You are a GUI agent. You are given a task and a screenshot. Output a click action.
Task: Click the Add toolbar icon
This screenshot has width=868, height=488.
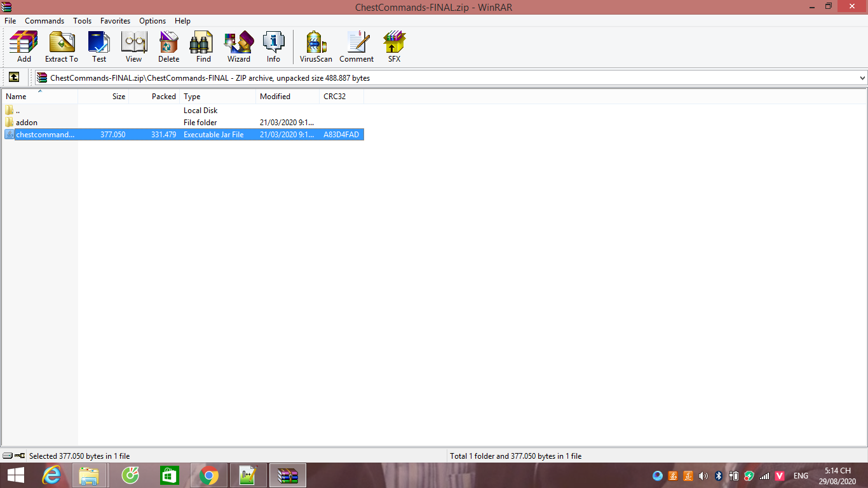tap(24, 47)
